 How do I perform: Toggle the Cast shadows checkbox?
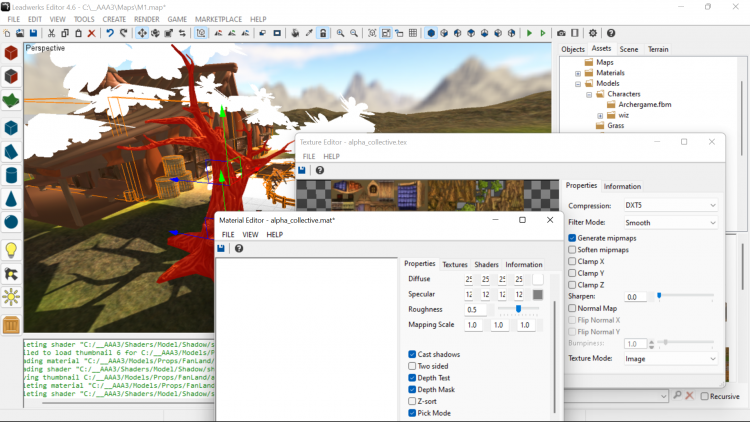[x=412, y=354]
